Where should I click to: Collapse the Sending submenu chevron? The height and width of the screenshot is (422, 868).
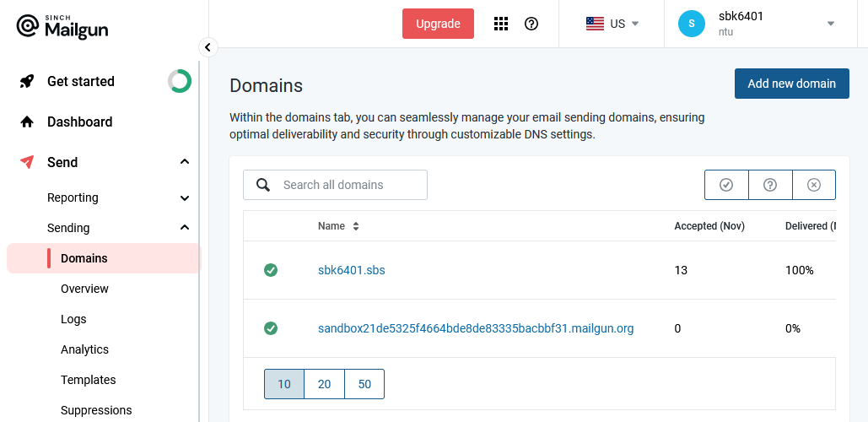point(185,228)
